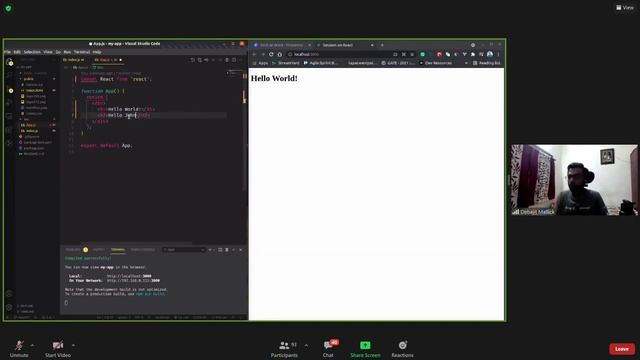640x360 pixels.
Task: Open the localhost:3000 link in terminal
Action: [x=129, y=276]
